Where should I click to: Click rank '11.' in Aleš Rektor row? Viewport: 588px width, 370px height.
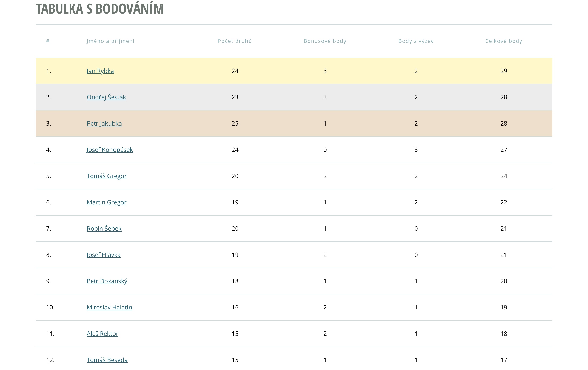click(x=50, y=334)
